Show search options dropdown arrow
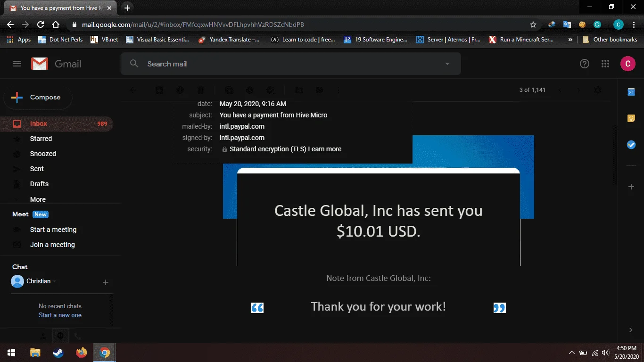 pyautogui.click(x=447, y=64)
